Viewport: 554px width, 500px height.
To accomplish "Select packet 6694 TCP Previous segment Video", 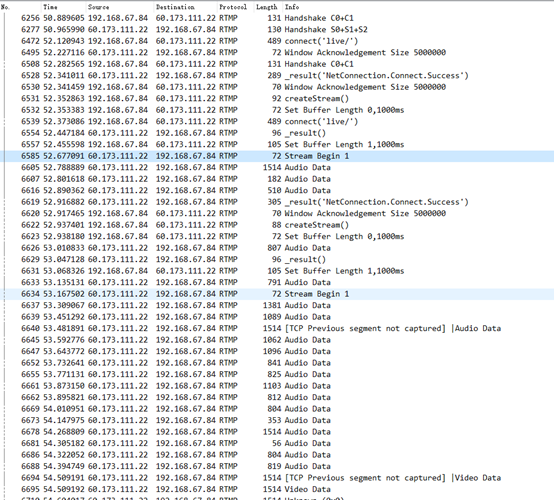I will pyautogui.click(x=277, y=478).
